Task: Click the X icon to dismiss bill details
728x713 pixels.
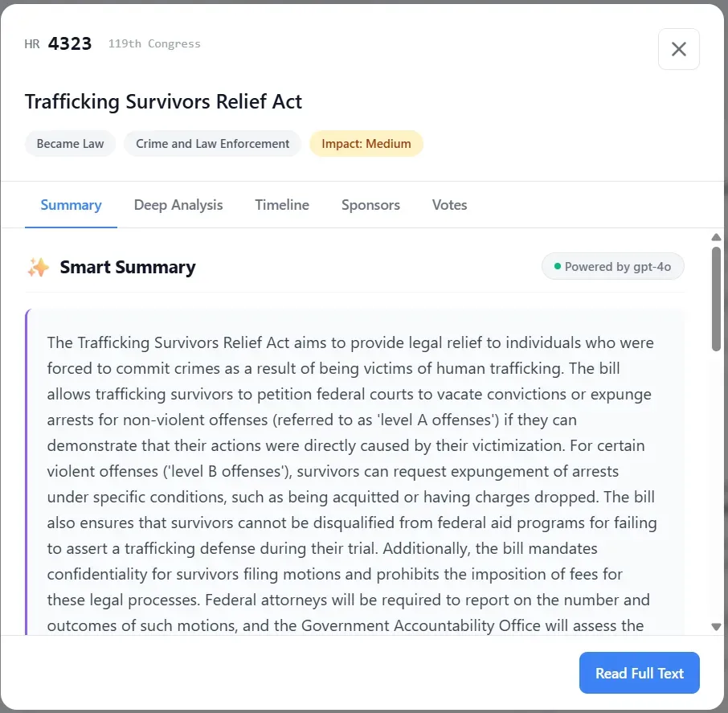Action: click(678, 49)
